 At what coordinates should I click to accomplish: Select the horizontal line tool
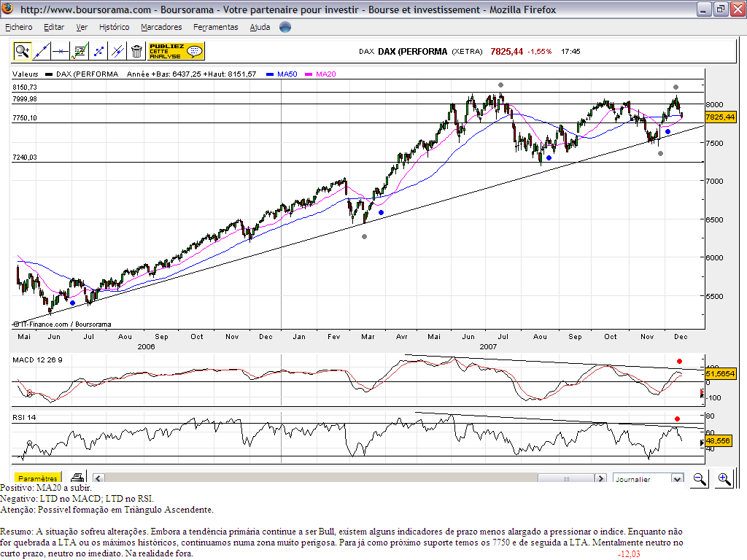pyautogui.click(x=61, y=51)
